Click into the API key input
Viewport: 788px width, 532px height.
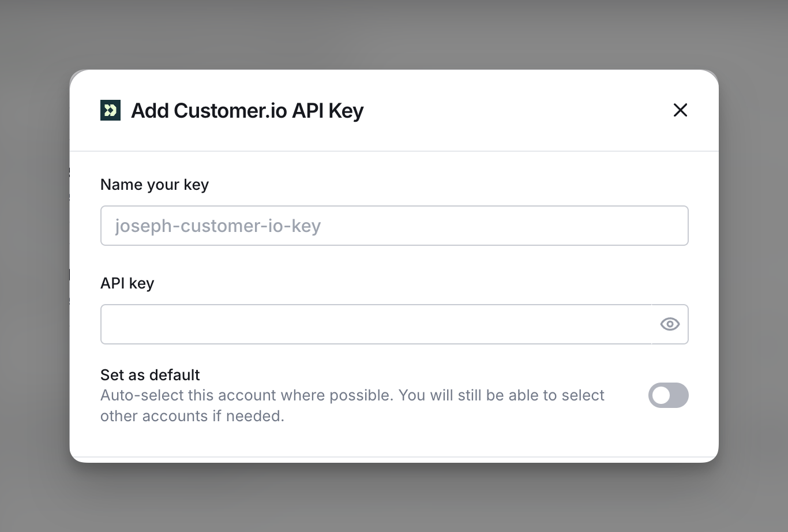(376, 324)
